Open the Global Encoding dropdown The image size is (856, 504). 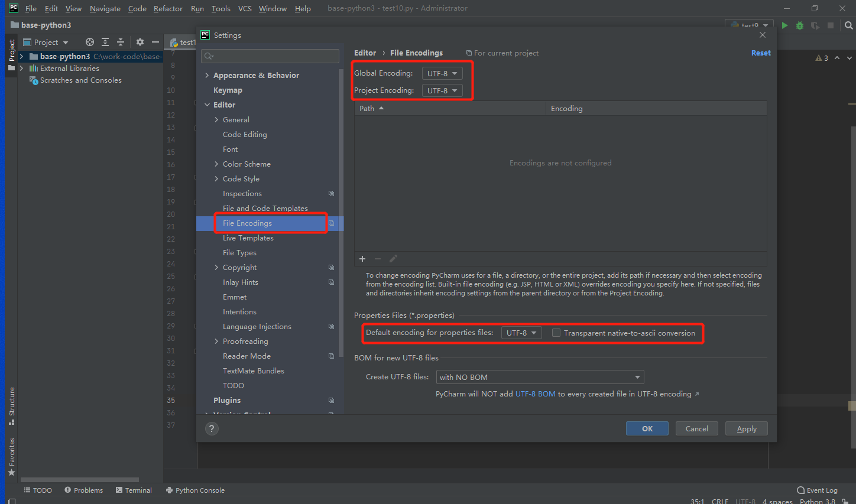click(442, 73)
